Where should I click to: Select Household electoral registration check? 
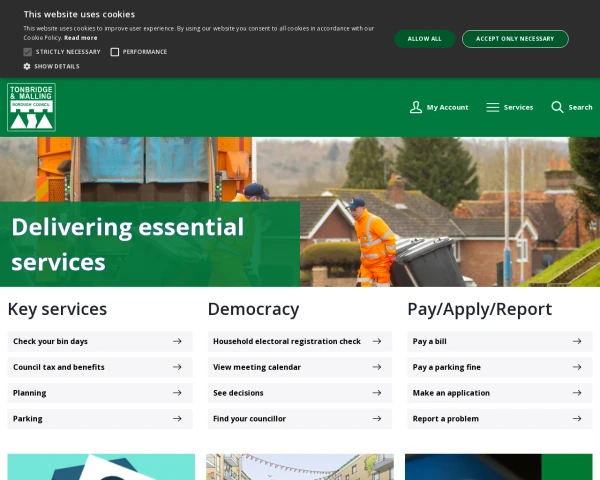(287, 341)
